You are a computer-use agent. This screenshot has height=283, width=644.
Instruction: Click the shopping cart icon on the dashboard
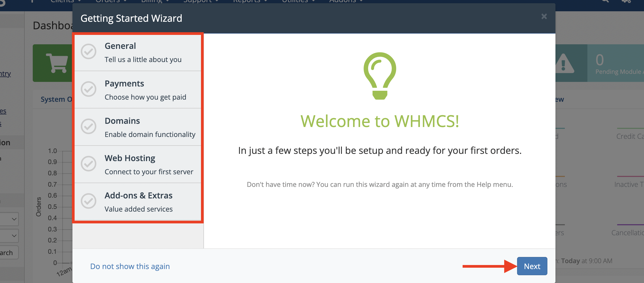click(x=57, y=63)
